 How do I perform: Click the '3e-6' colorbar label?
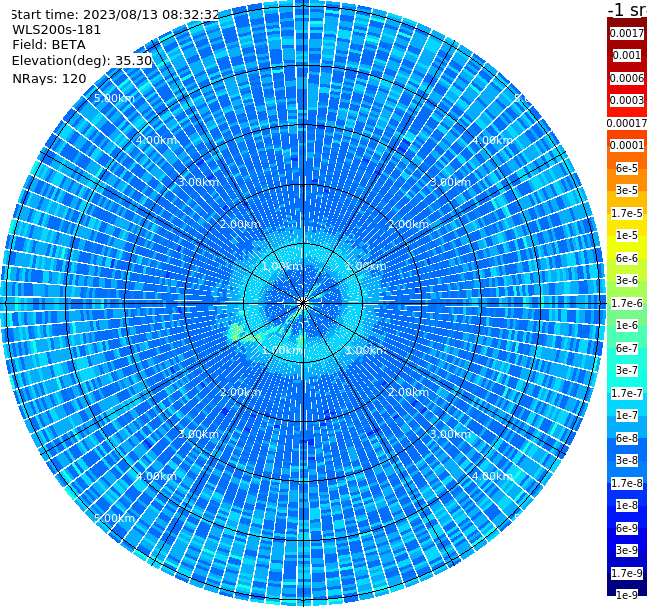(x=627, y=280)
